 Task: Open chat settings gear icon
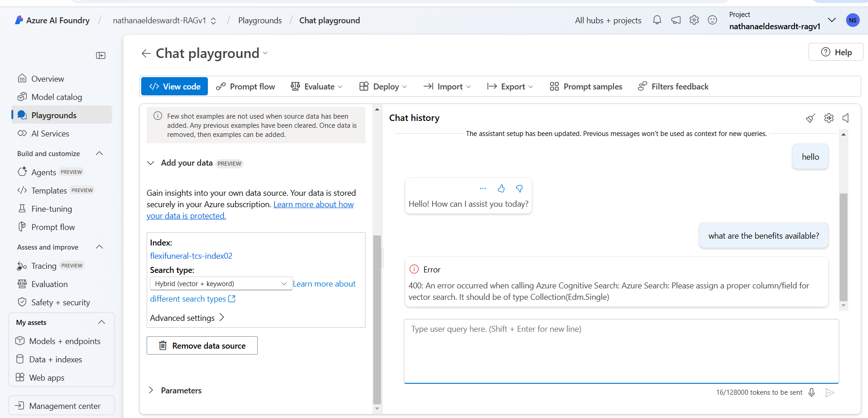click(x=829, y=118)
